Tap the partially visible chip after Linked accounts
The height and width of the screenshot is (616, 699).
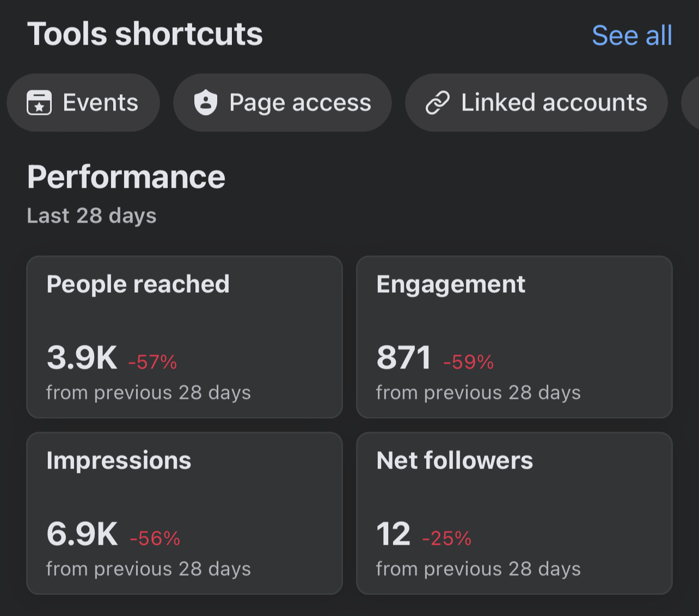pos(692,103)
